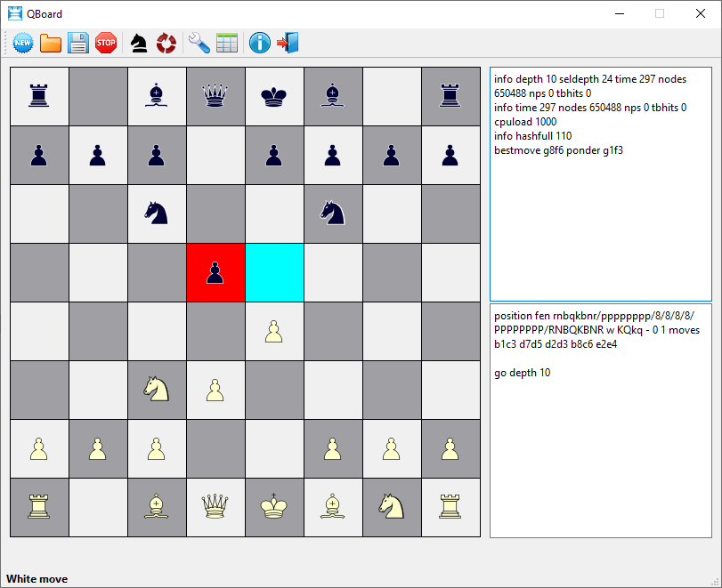
Task: Open the blue info icon
Action: 260,44
